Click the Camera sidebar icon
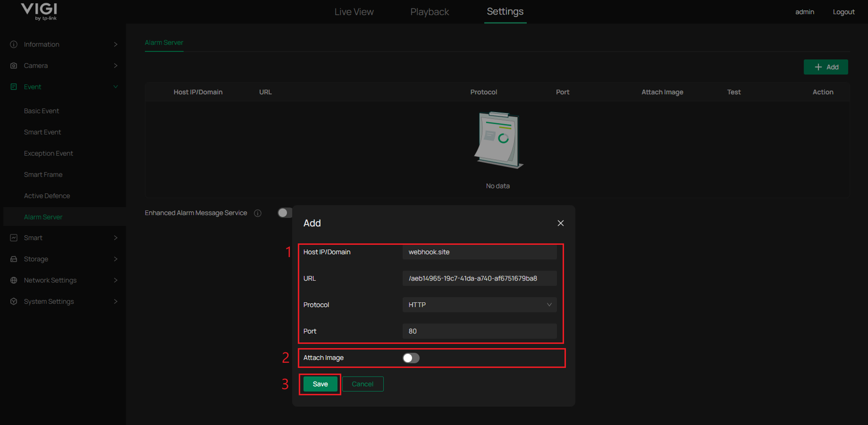 14,66
